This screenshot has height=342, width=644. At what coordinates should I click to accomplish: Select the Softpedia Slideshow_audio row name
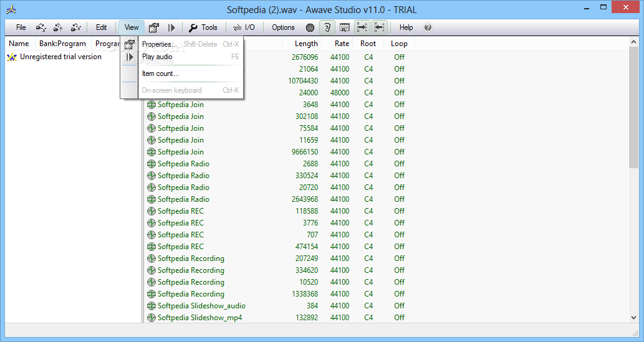coord(201,306)
